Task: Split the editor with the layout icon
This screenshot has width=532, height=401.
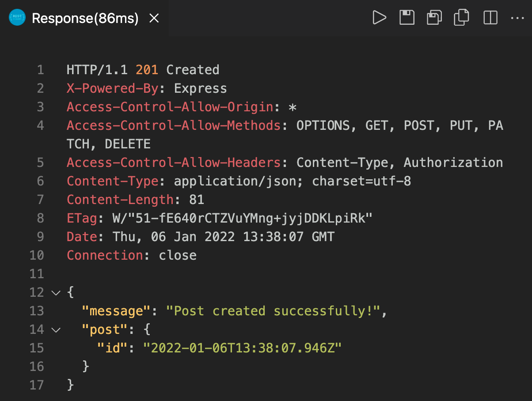Action: pyautogui.click(x=490, y=18)
